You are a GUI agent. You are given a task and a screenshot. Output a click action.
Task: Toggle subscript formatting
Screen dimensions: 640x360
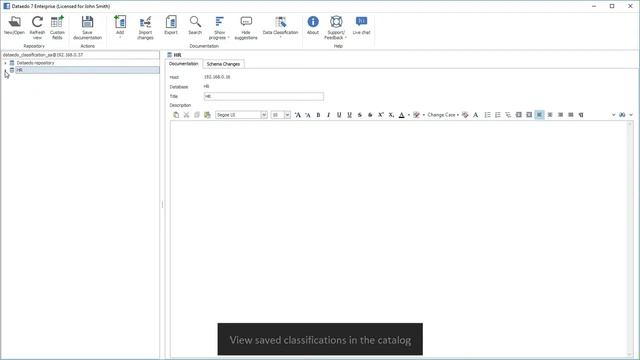tap(391, 115)
